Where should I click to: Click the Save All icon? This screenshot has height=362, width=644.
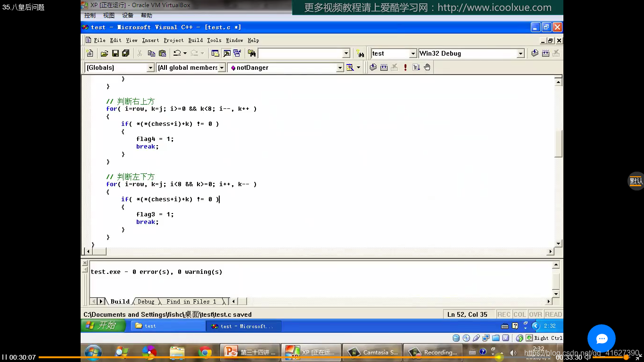click(125, 53)
